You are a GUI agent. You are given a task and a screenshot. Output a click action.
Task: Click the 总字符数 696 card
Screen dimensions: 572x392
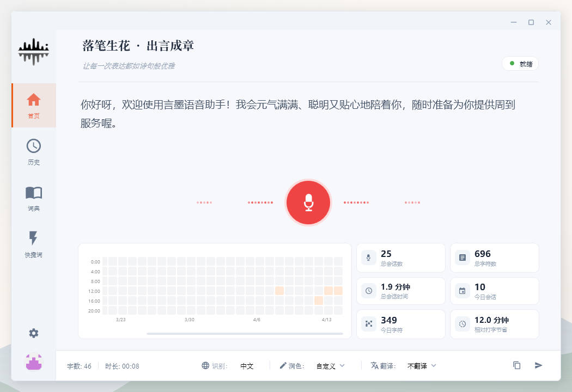click(494, 258)
